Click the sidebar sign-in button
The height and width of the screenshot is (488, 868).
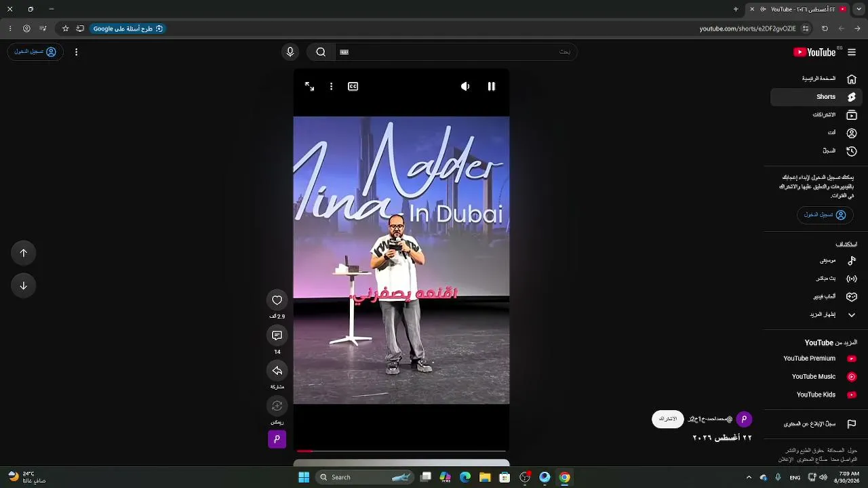(825, 215)
